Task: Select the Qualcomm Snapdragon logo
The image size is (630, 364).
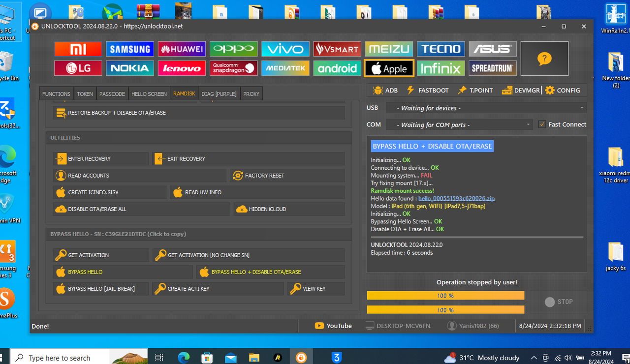Action: 234,68
